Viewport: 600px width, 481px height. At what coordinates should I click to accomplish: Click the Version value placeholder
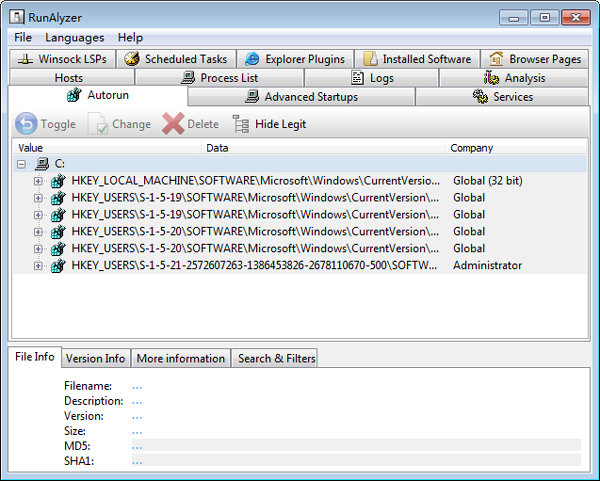(x=137, y=416)
